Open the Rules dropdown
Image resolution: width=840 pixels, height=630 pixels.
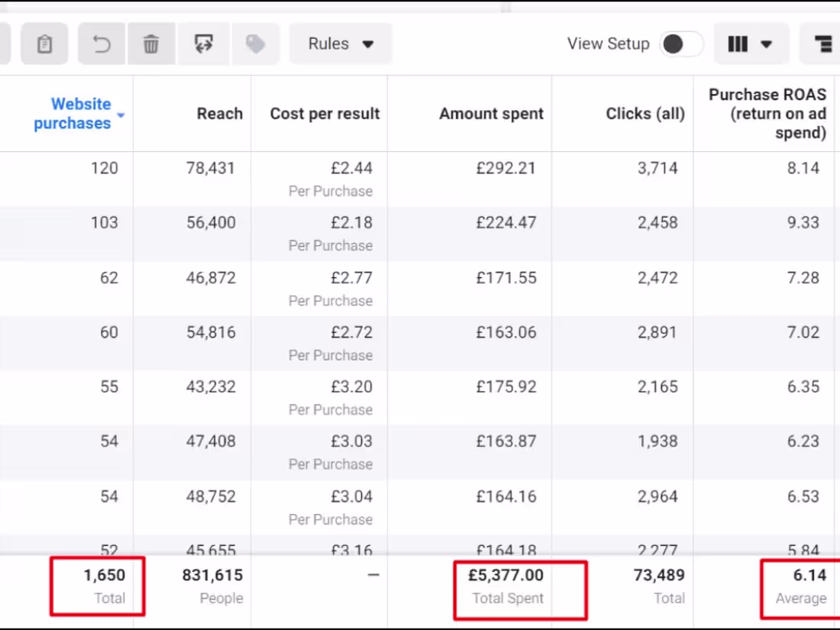click(341, 44)
